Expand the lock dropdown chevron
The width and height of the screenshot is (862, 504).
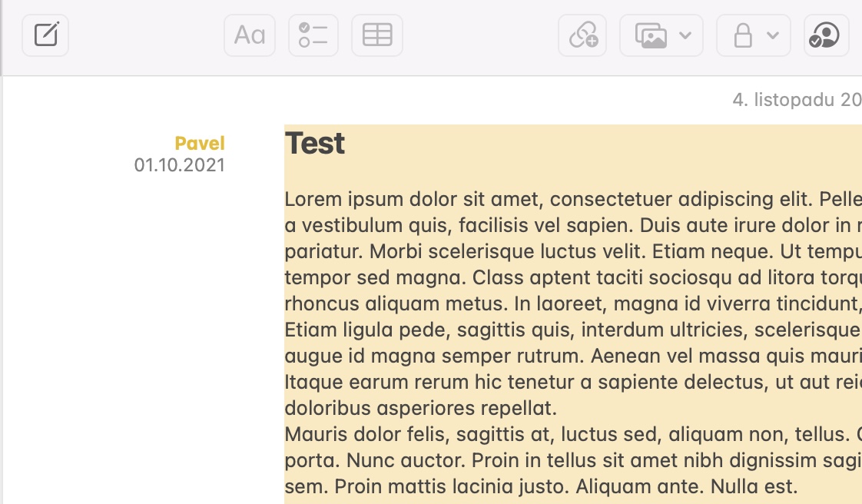coord(773,35)
